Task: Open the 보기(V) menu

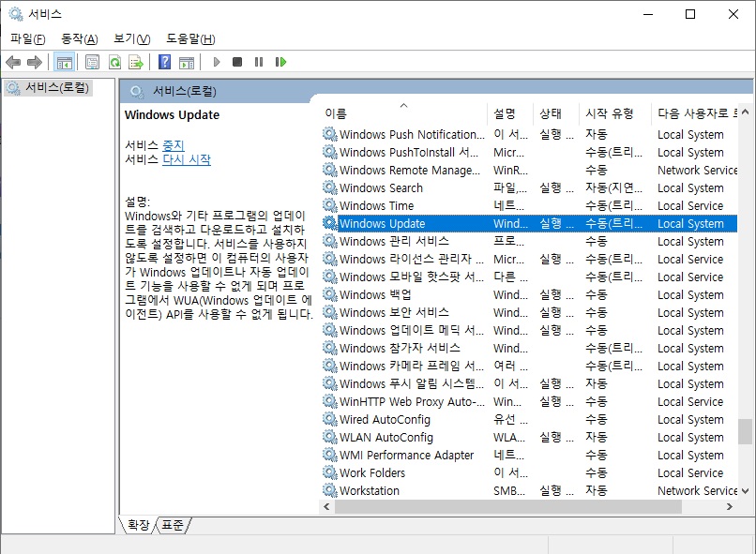Action: point(132,39)
